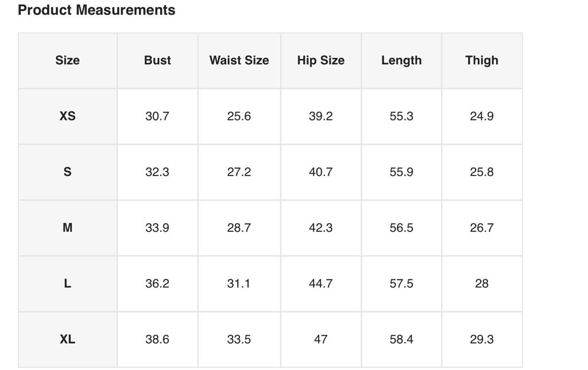Click the XL thigh value 29.3
Screen dimensions: 588x370
pyautogui.click(x=482, y=339)
